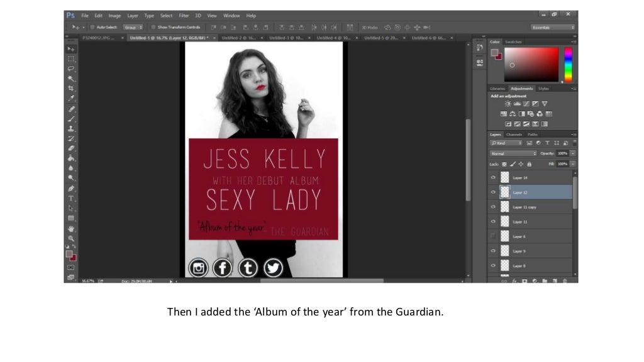Add a Color Balance adjustment
This screenshot has width=644, height=362.
(513, 114)
